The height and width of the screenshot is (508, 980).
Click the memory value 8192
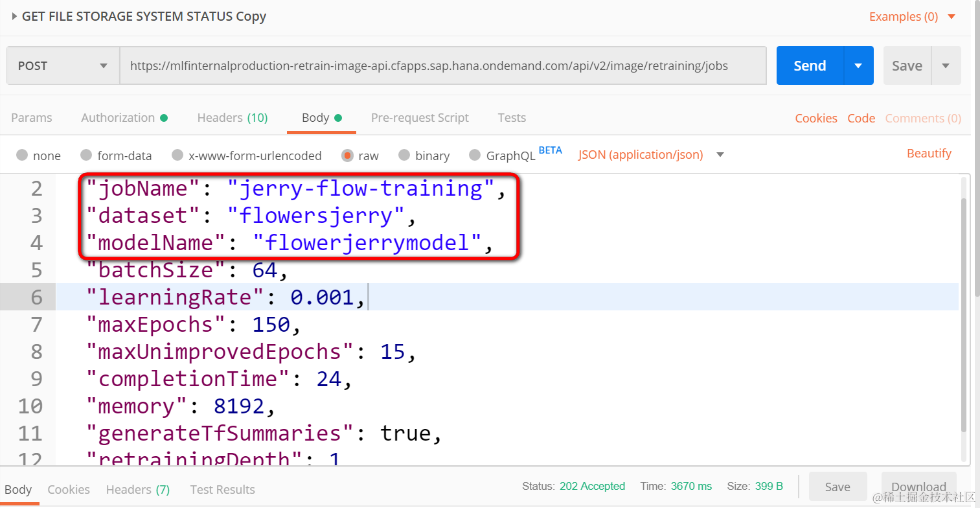pos(239,406)
